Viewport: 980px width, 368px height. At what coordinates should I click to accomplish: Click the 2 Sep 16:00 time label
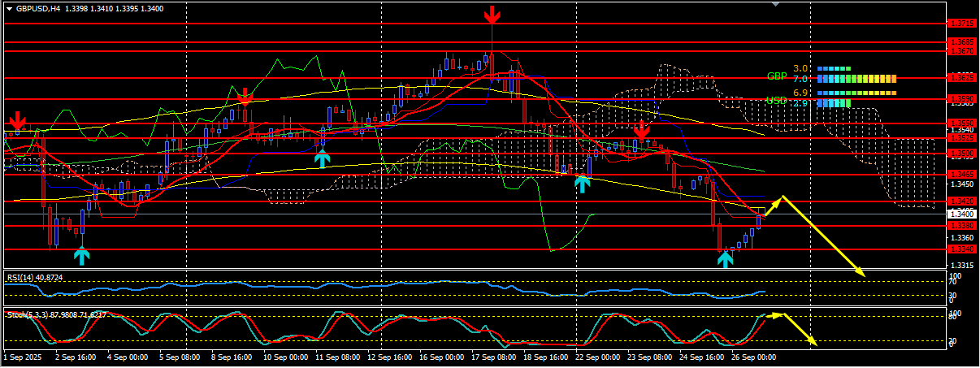click(x=75, y=357)
